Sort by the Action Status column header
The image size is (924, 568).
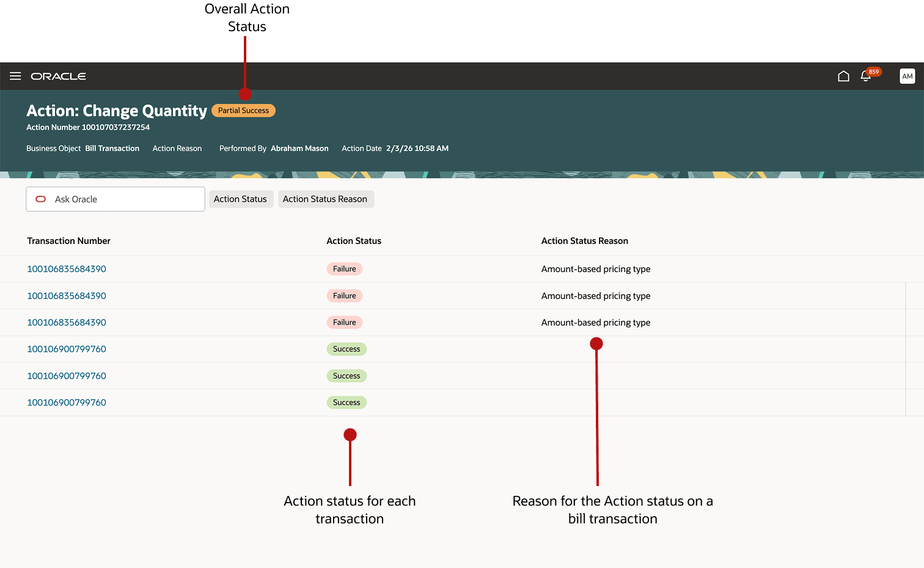pyautogui.click(x=354, y=240)
